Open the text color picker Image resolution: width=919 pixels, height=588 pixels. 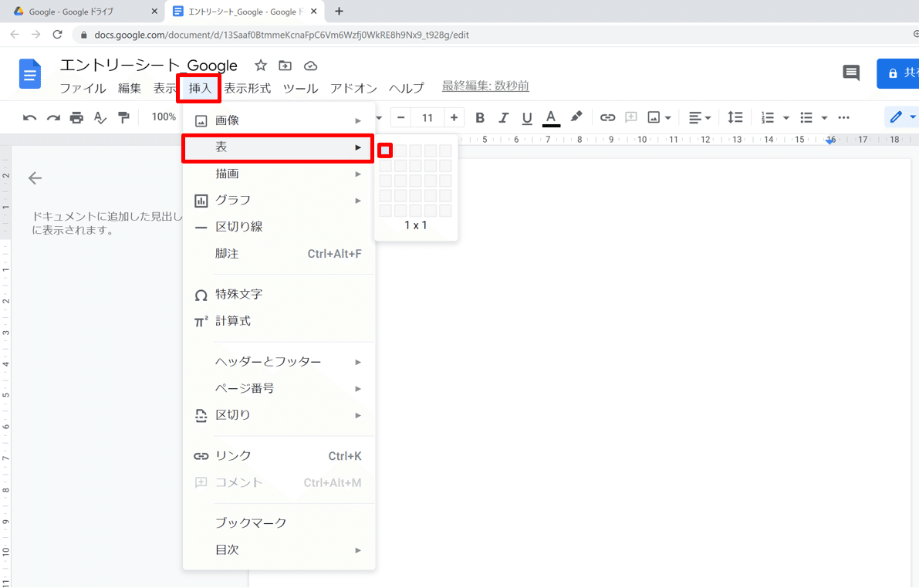tap(550, 117)
